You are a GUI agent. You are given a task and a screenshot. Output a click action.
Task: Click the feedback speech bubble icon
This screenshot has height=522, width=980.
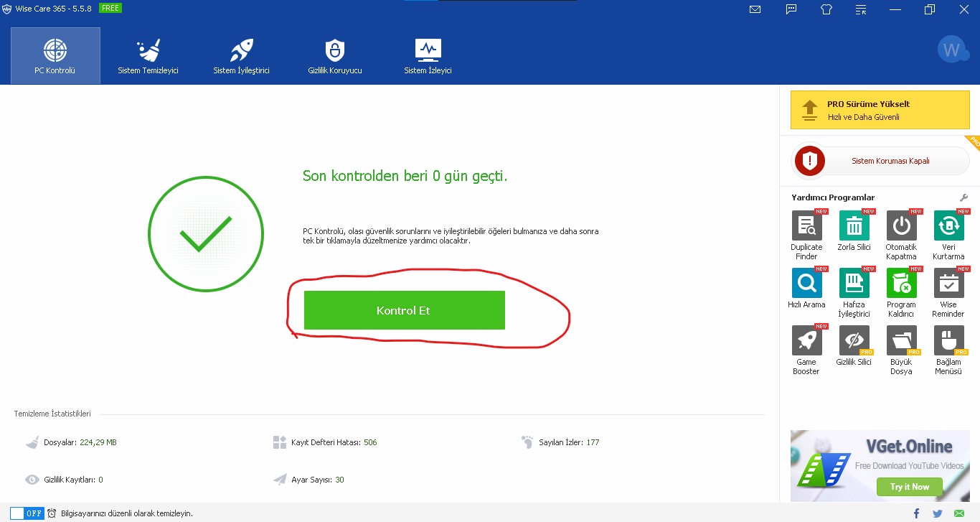(791, 9)
